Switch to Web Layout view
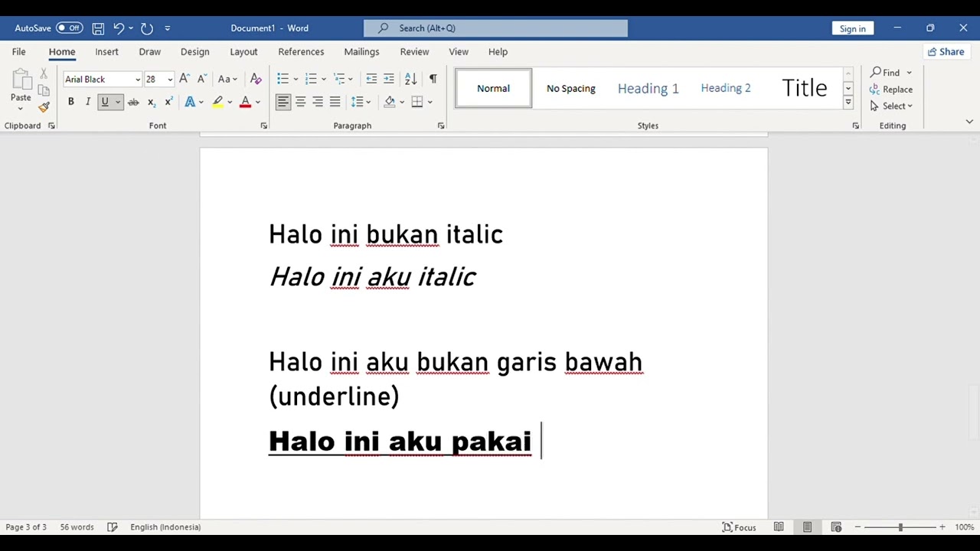980x551 pixels. pos(836,527)
